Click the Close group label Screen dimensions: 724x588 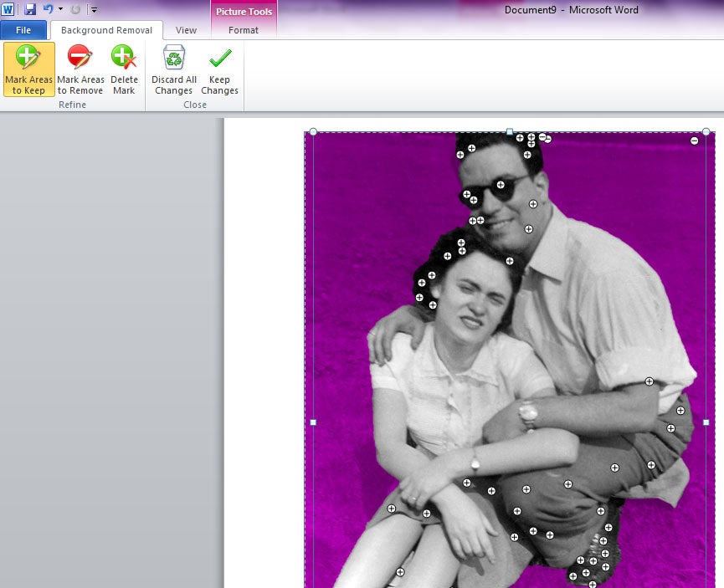pos(195,105)
